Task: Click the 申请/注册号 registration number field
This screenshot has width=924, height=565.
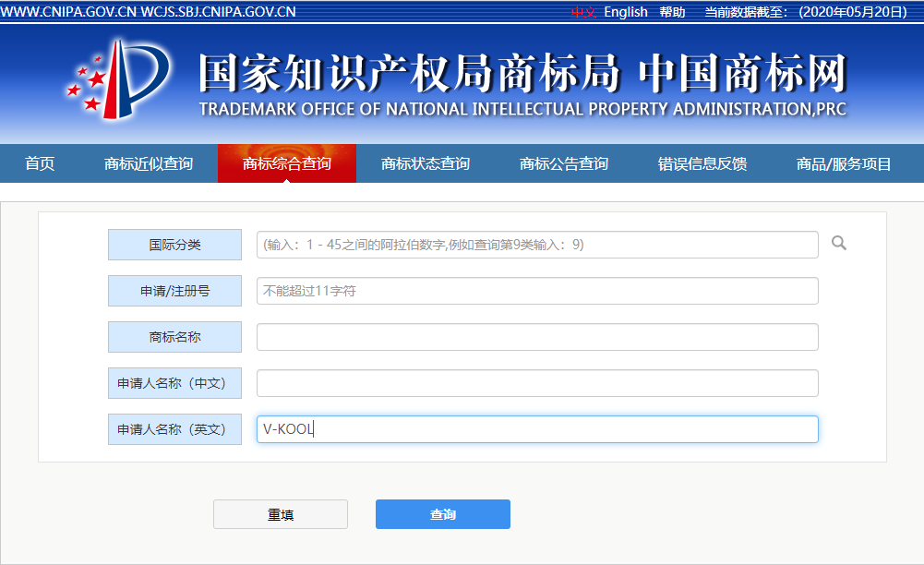Action: coord(537,290)
